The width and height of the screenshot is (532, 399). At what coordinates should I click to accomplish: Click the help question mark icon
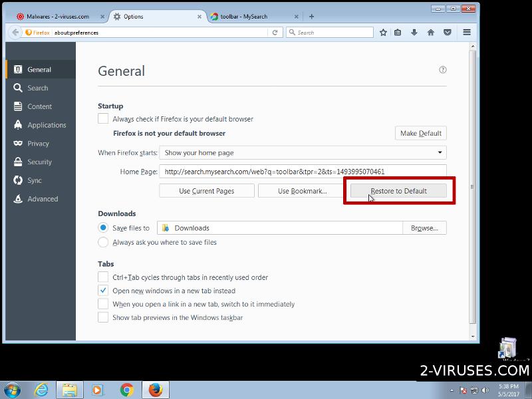(x=443, y=70)
